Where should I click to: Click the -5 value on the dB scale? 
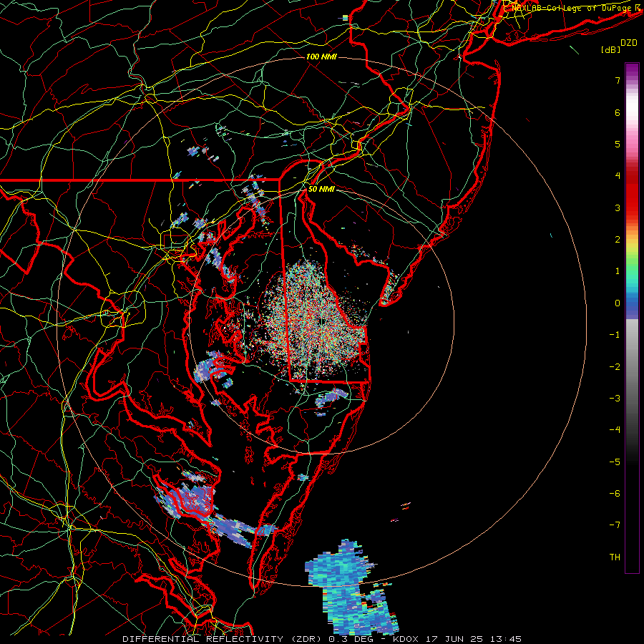point(615,462)
